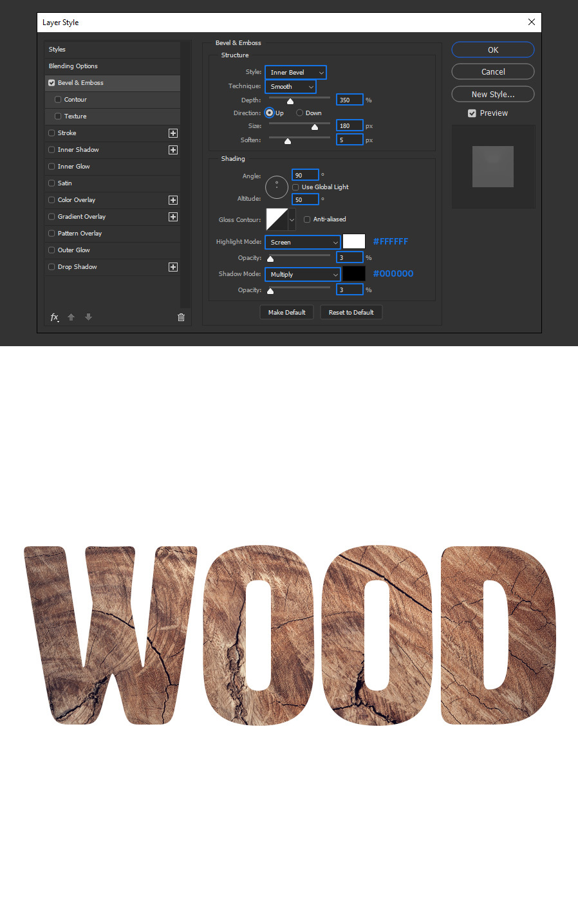Viewport: 578px width, 924px height.
Task: Add another Inner Shadow with plus icon
Action: click(173, 150)
